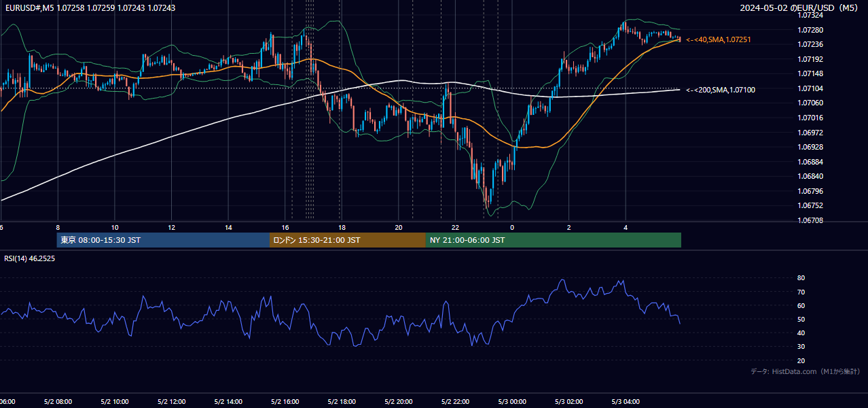Click hour tick "10" under price chart

115,228
